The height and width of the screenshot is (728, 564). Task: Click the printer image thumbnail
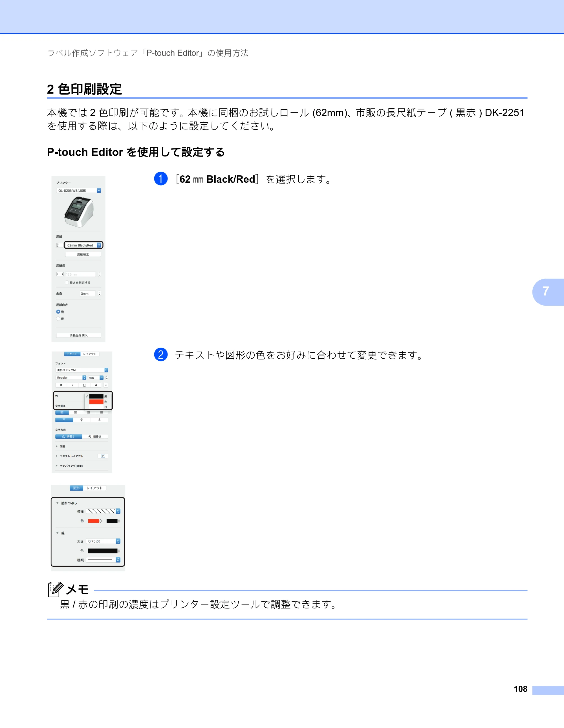pyautogui.click(x=79, y=212)
